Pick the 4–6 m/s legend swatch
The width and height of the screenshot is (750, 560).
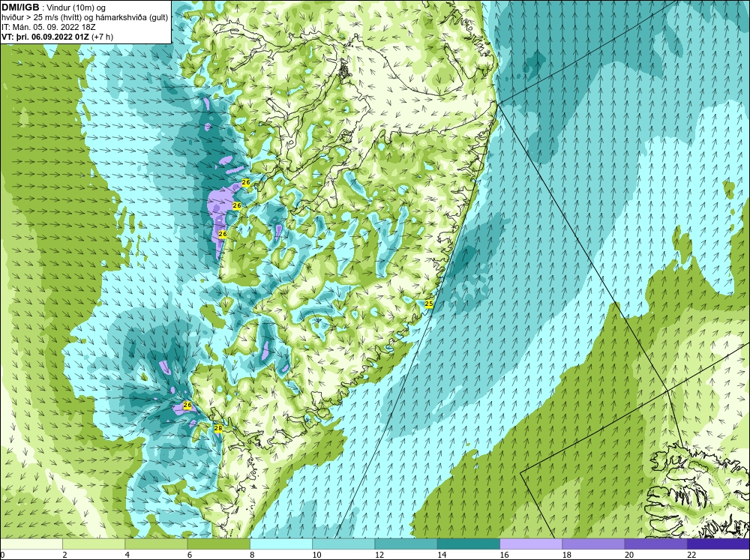click(156, 544)
